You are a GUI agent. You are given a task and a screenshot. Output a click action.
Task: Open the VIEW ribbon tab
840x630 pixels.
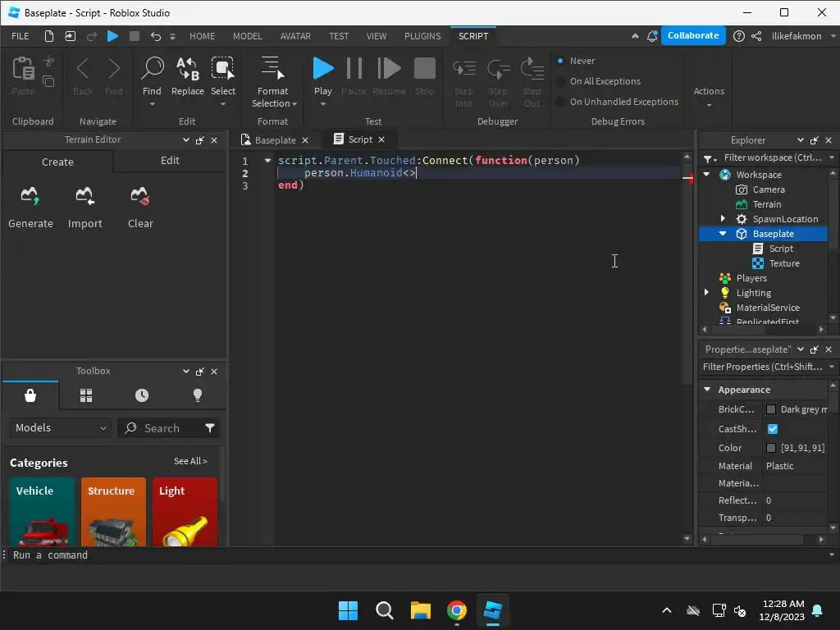[x=376, y=36]
